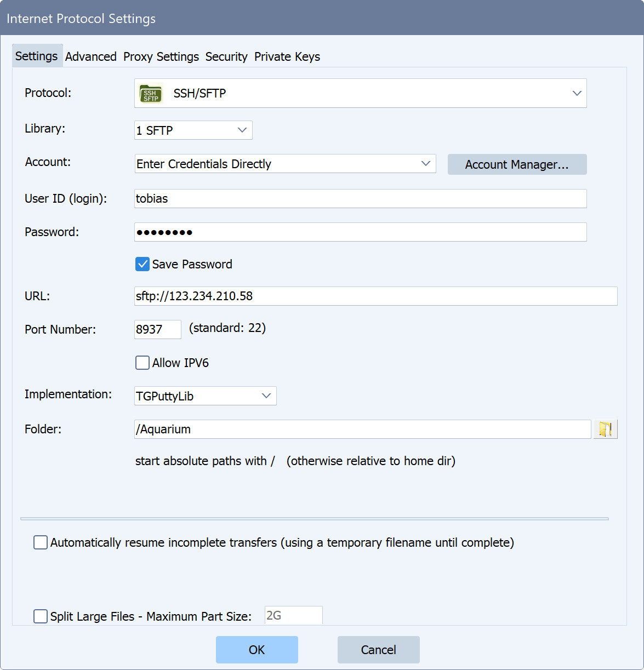The width and height of the screenshot is (644, 670).
Task: Expand the Implementation dropdown showing TGPuttyLib
Action: [266, 396]
